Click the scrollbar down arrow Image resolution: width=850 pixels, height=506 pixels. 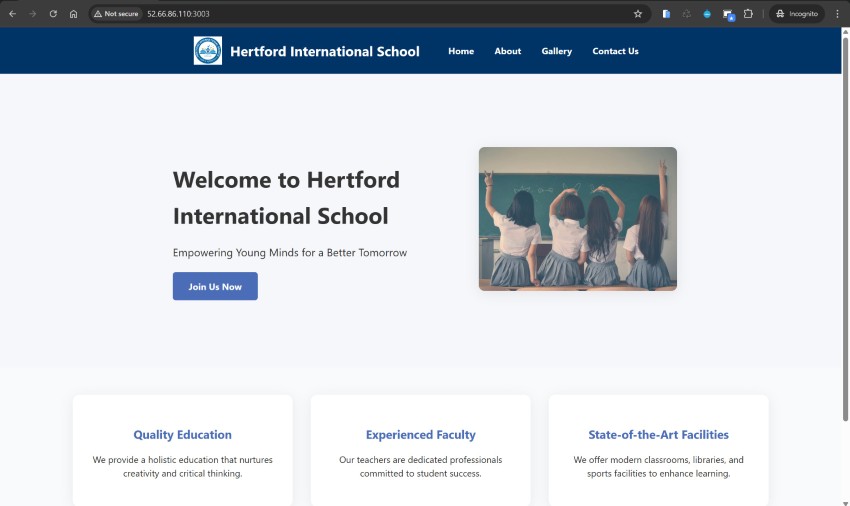pos(845,503)
